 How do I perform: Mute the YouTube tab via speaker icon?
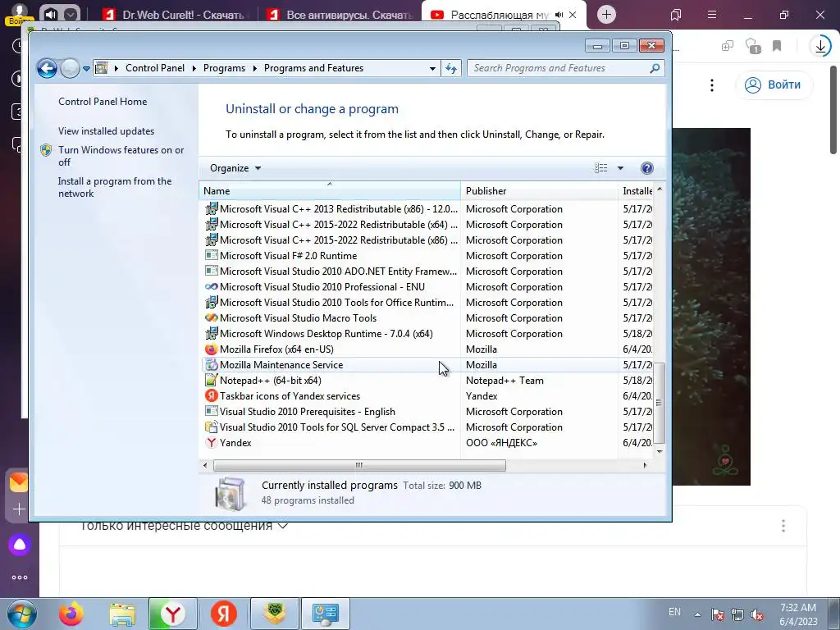559,15
